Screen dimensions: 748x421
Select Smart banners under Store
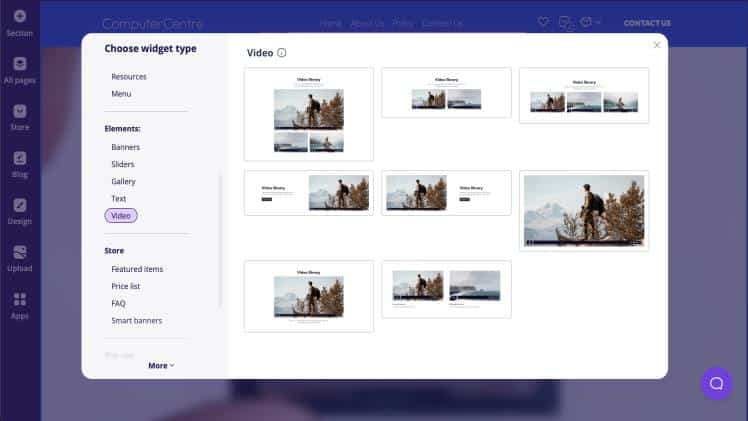click(136, 321)
